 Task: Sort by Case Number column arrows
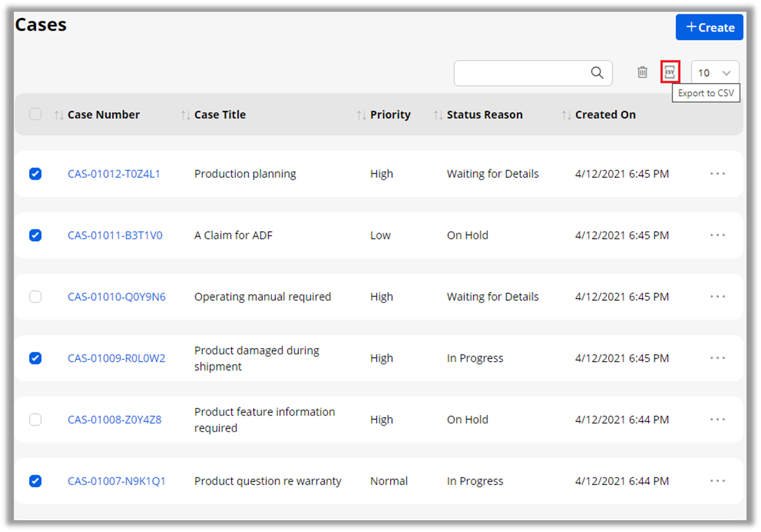59,115
